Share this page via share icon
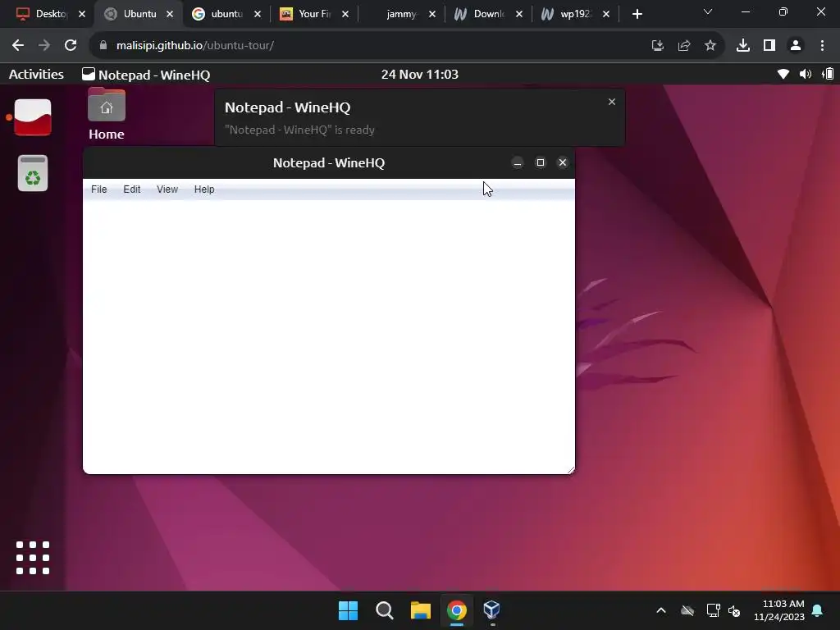840x630 pixels. 684,46
